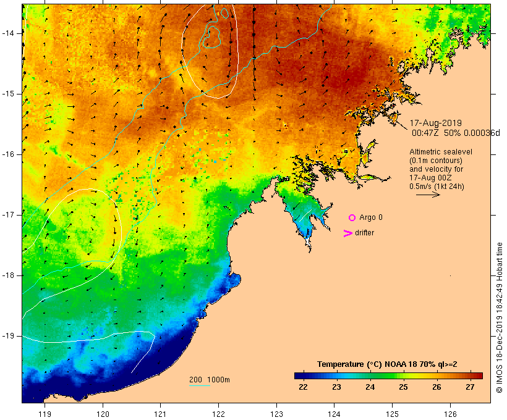Click the date label 17-Aug-2019

click(435, 123)
